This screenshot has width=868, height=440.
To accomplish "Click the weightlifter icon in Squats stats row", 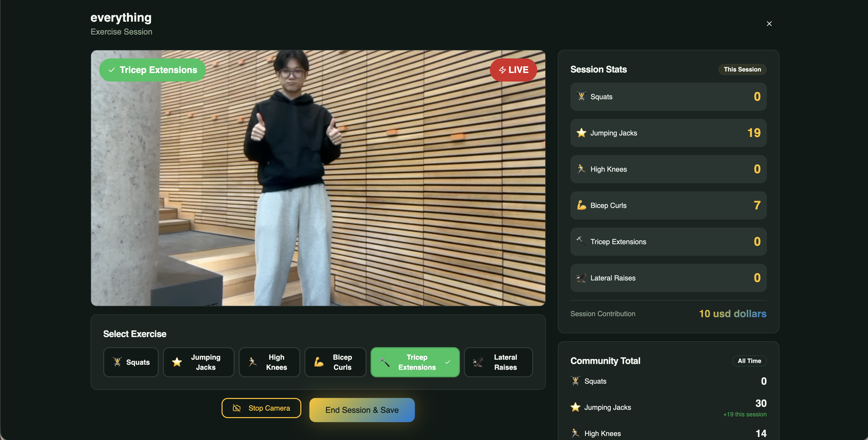I will (x=581, y=96).
